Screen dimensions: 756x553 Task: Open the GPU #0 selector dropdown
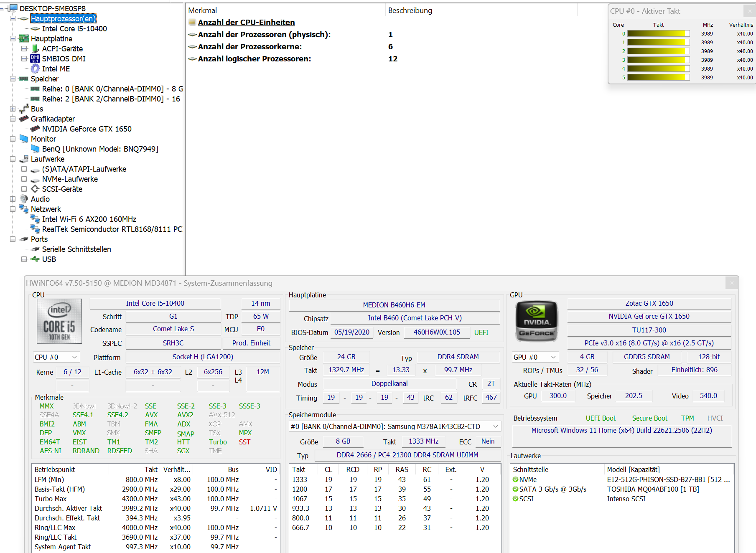[535, 357]
